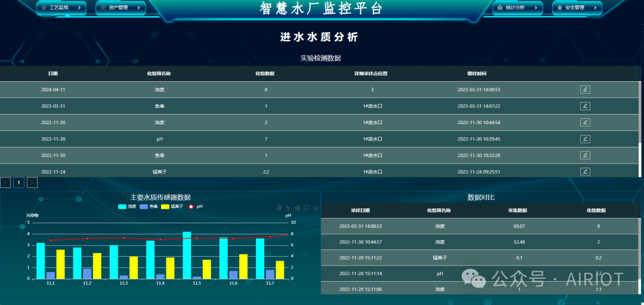Expand the arrow beside 工艺监视

click(79, 7)
